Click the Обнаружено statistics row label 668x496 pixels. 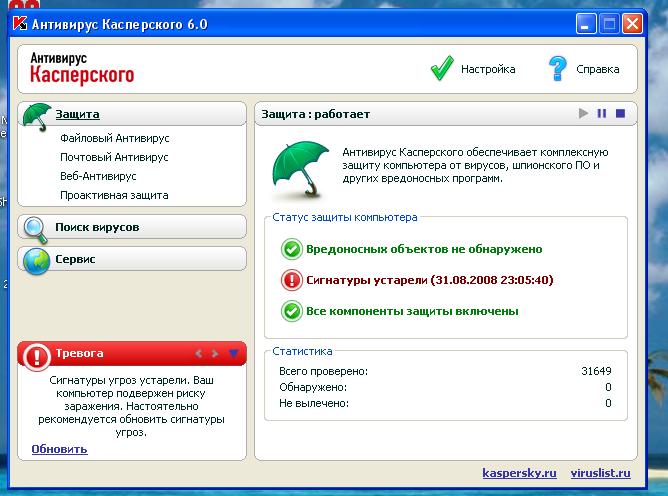(313, 387)
